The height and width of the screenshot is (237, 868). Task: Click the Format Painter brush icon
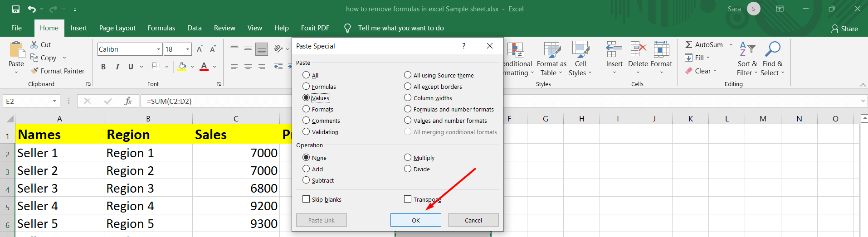coord(34,71)
